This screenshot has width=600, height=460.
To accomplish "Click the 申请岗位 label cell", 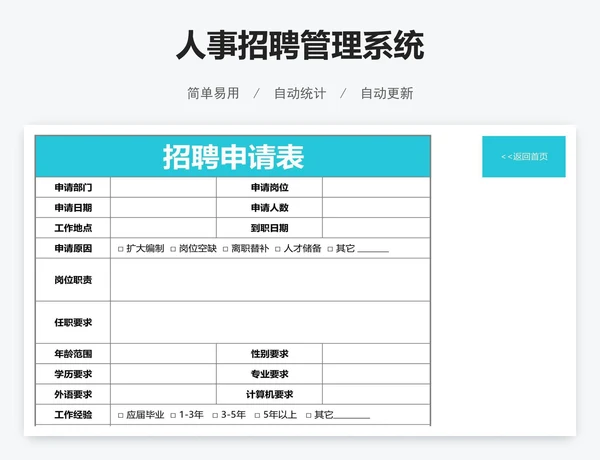I will pos(269,188).
